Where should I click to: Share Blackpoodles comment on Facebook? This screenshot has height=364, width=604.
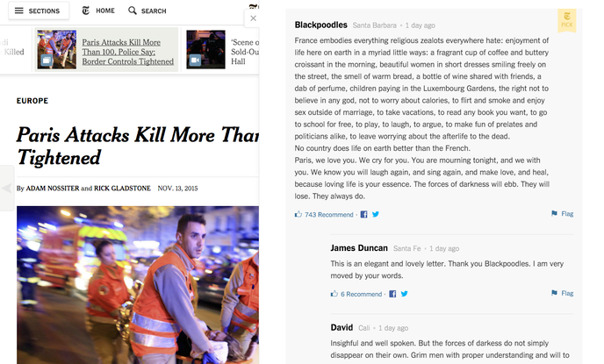tap(363, 214)
